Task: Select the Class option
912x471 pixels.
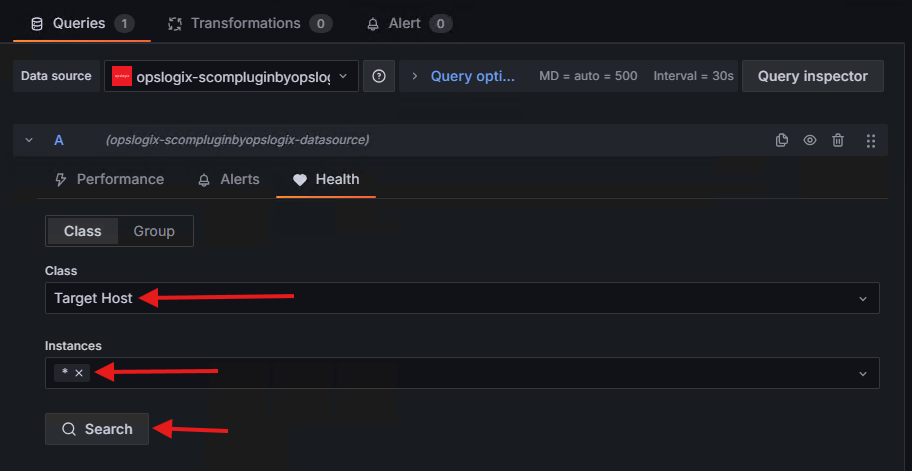Action: 82,231
